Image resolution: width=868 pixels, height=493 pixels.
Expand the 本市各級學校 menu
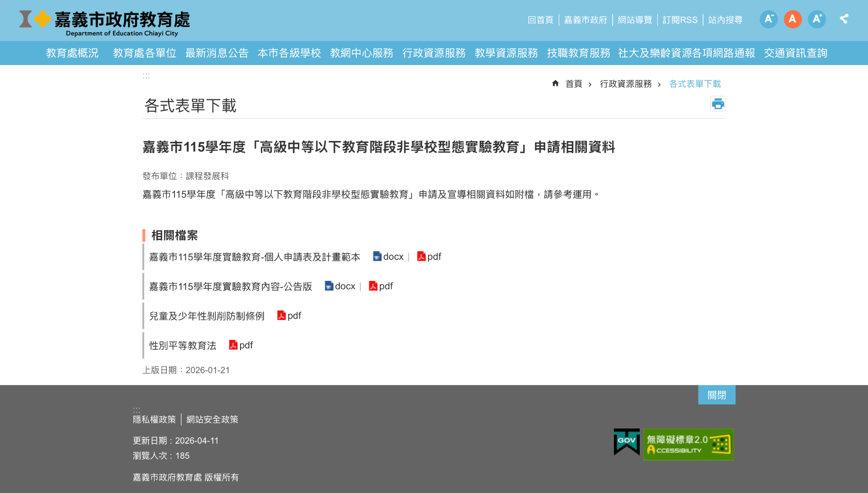[x=289, y=53]
